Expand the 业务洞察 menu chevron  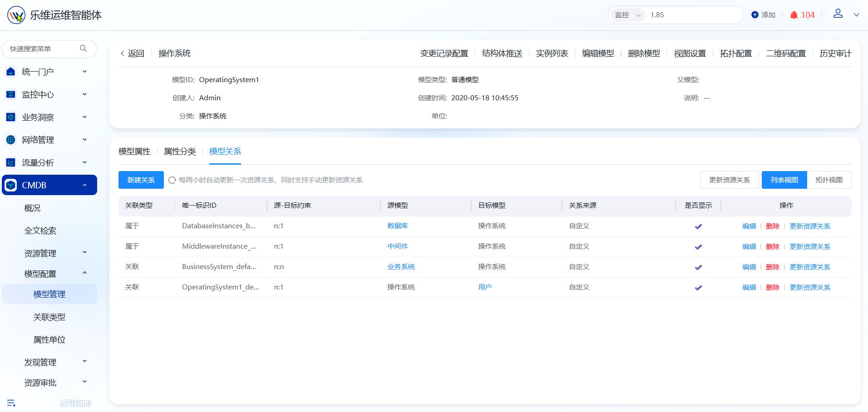coord(84,117)
